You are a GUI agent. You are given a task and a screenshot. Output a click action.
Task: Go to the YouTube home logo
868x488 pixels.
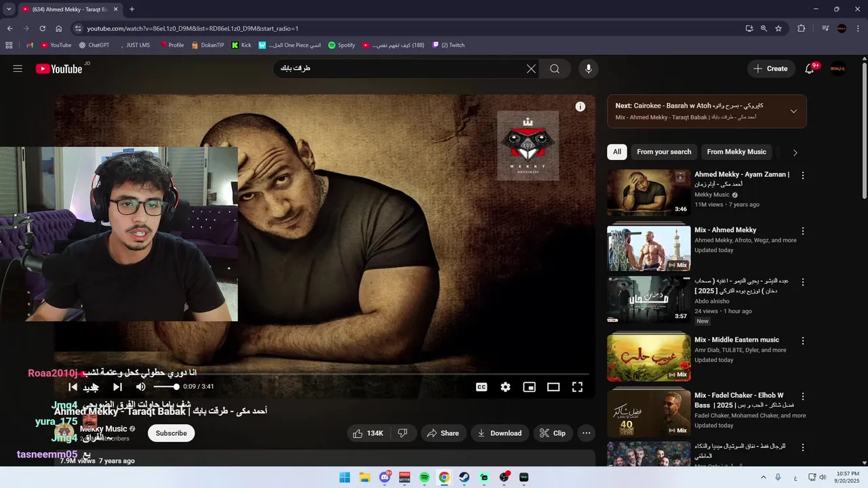pos(59,68)
